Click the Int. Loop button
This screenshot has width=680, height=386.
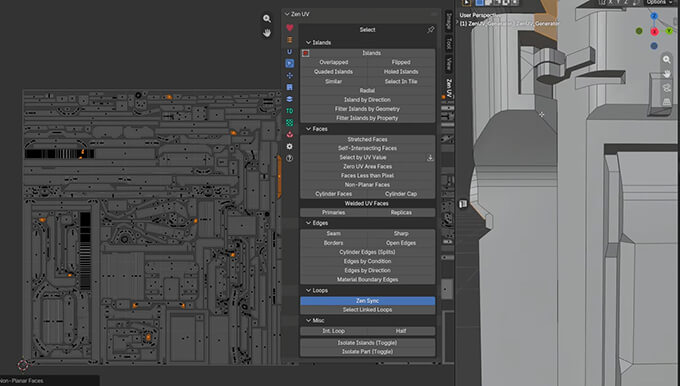[333, 331]
